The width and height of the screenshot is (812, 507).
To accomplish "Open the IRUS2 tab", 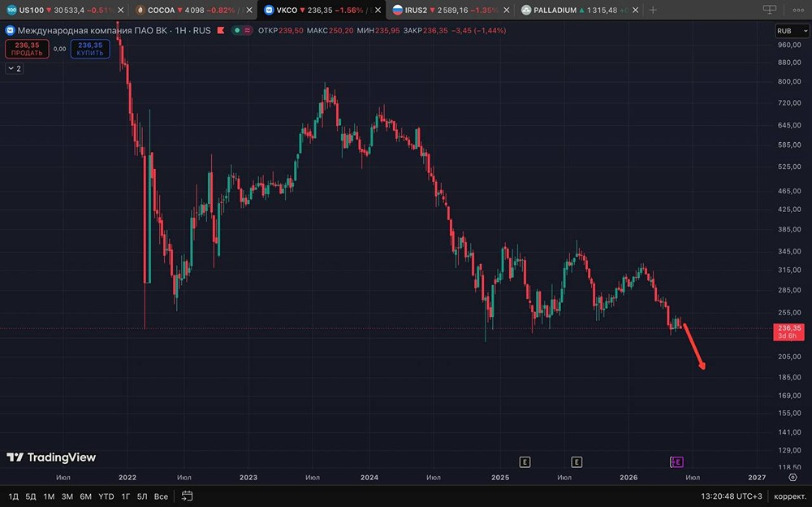I will point(451,10).
